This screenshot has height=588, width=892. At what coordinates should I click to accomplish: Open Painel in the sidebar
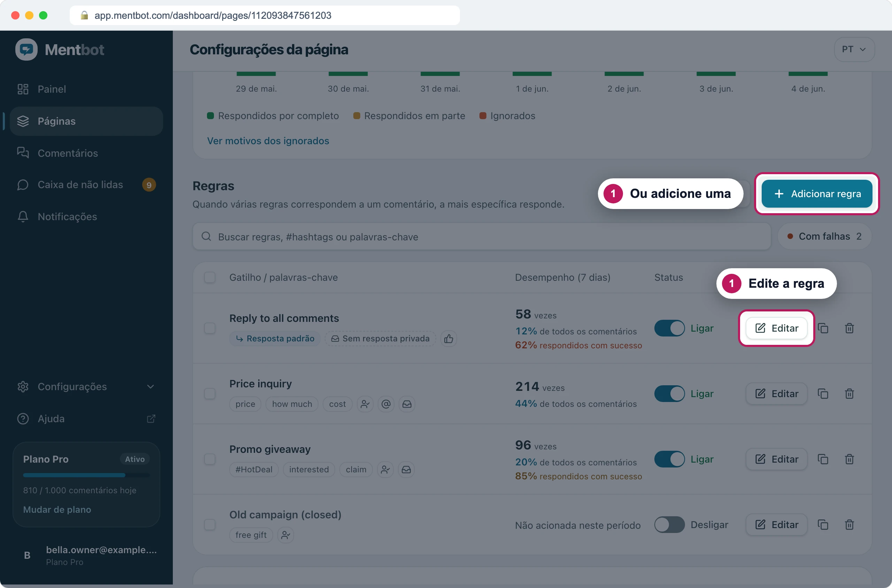pyautogui.click(x=86, y=89)
